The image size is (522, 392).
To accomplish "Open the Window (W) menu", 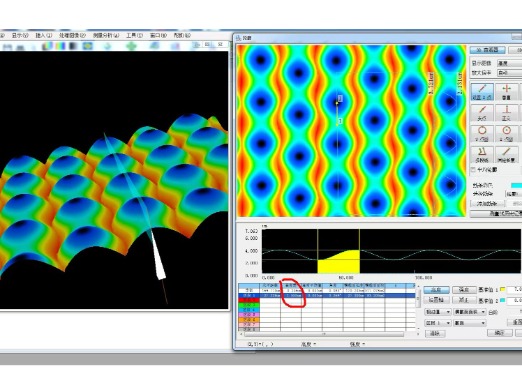I will pyautogui.click(x=158, y=35).
